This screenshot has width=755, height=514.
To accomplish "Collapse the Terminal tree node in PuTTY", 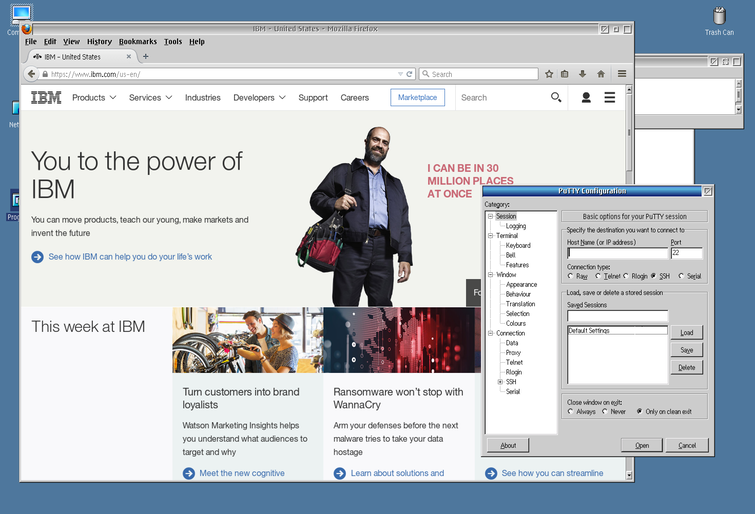I will (x=490, y=236).
